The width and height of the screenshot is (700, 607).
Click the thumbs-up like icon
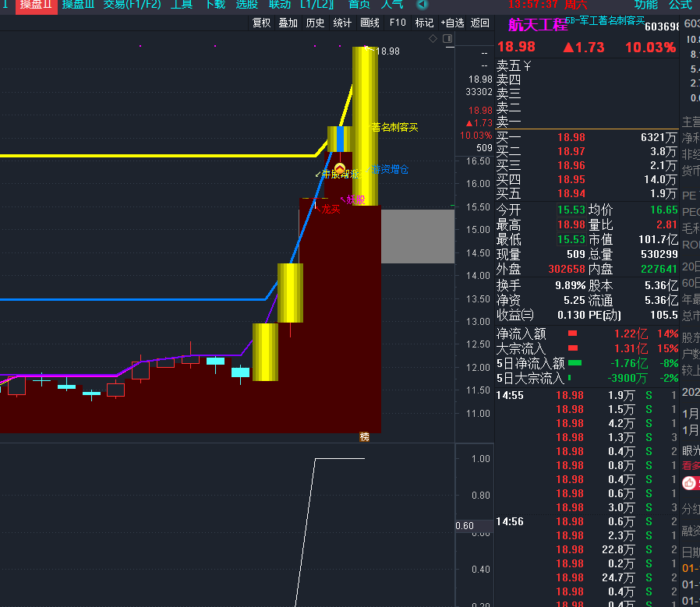pos(689,482)
